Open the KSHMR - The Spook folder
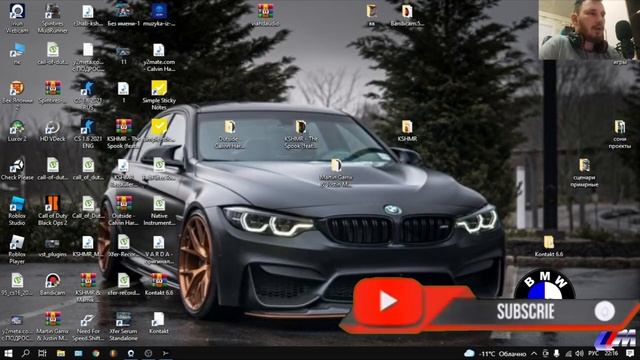This screenshot has width=640, height=360. click(x=301, y=134)
